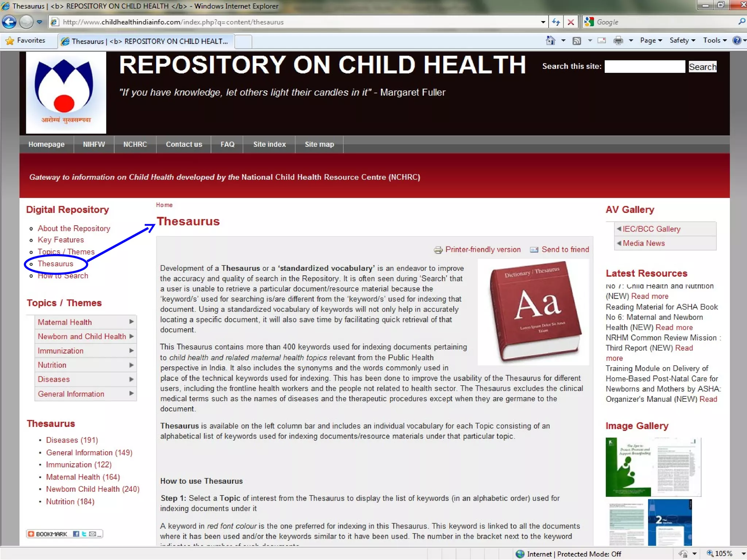Click the Printer-friendly version link
The image size is (747, 560).
pyautogui.click(x=483, y=249)
